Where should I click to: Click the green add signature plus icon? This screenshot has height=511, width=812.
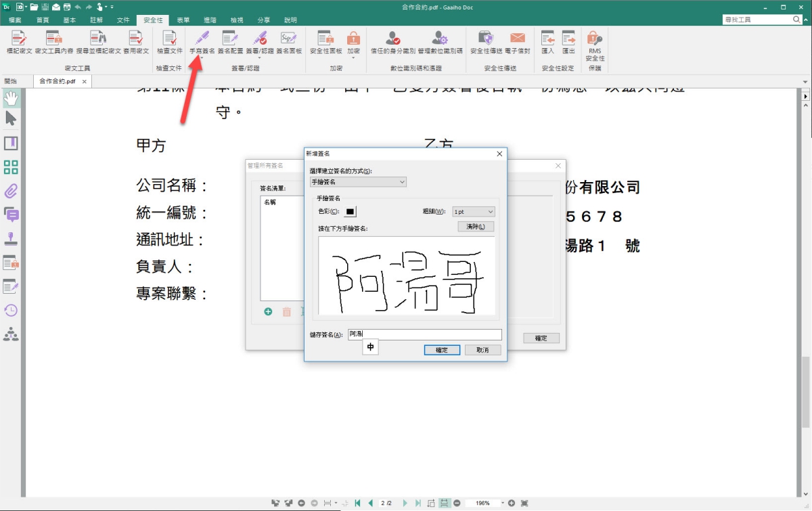click(268, 312)
